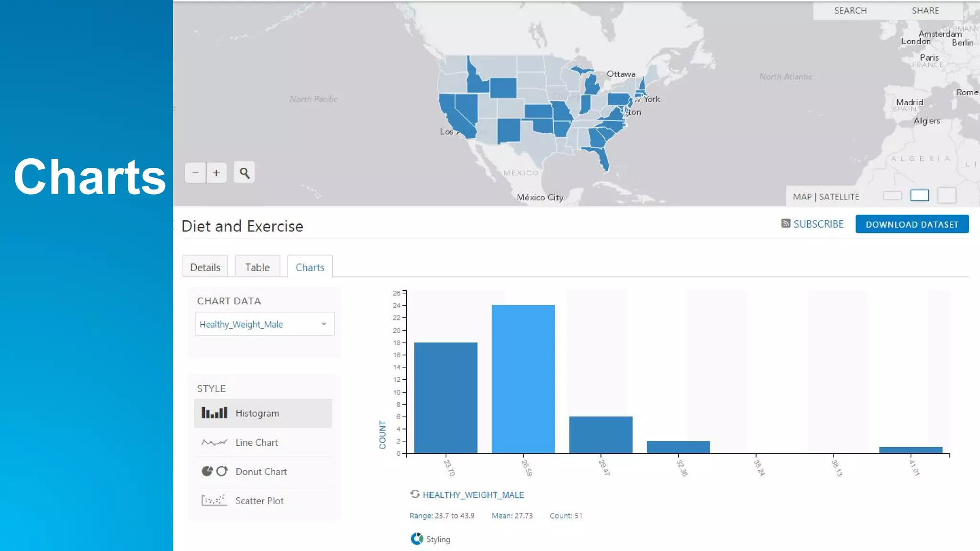Viewport: 980px width, 551px height.
Task: Switch to the Details tab
Action: [205, 267]
